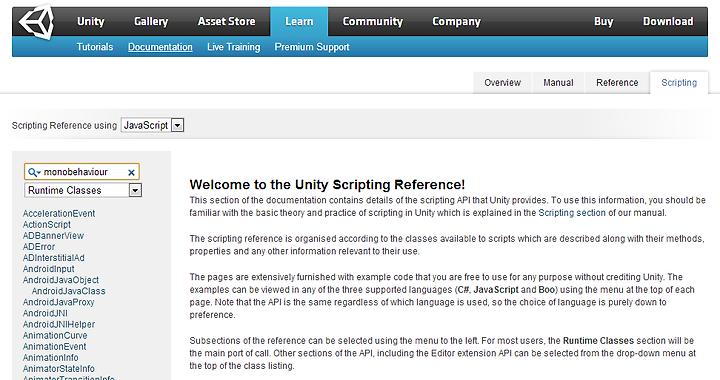Open Documentation submenu link
This screenshot has height=380, width=720.
[x=160, y=47]
